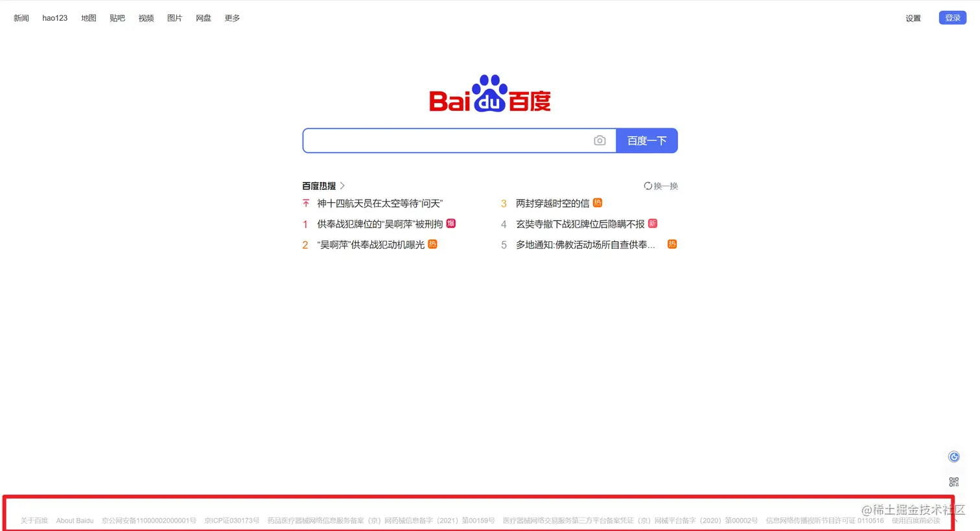Open 网盘 in top navigation
Screen dimensions: 980x531
coord(204,18)
